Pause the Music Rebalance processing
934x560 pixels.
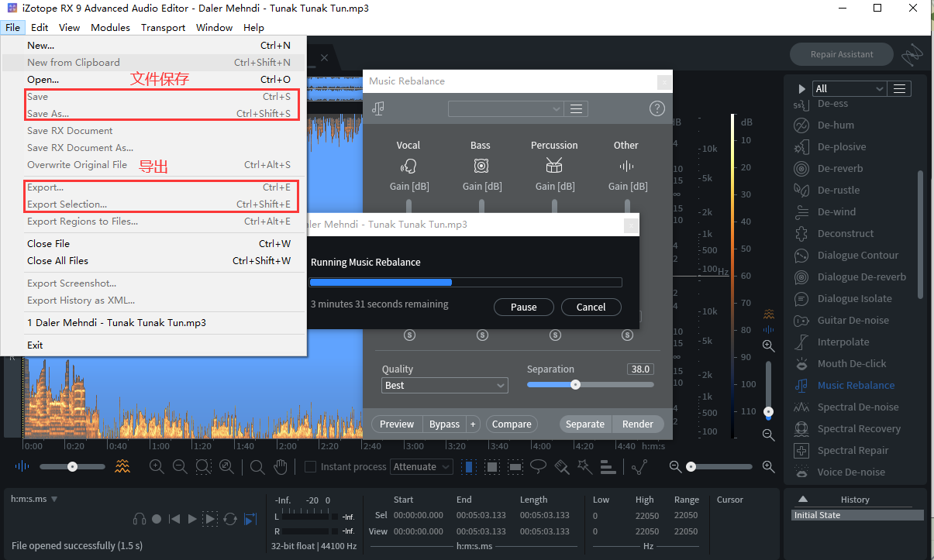[x=524, y=307]
